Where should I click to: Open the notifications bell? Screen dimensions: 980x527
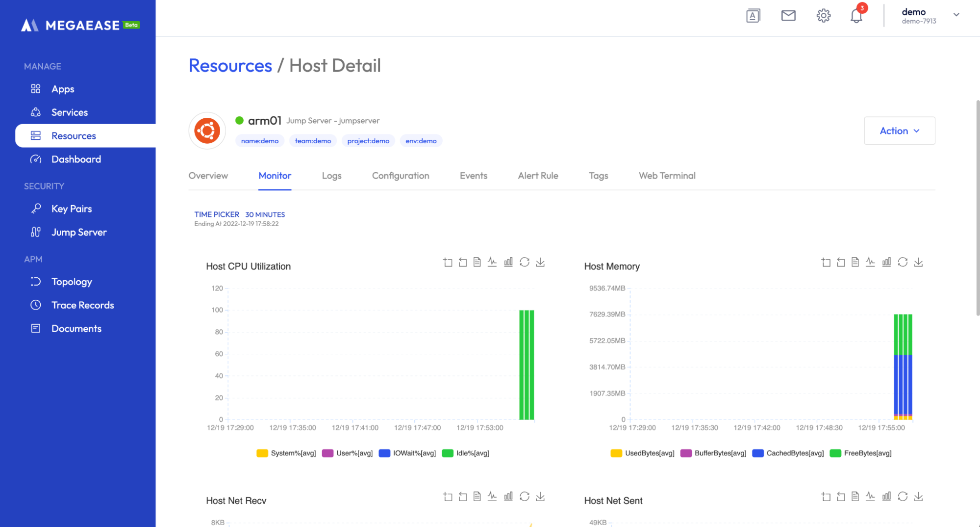pos(856,16)
